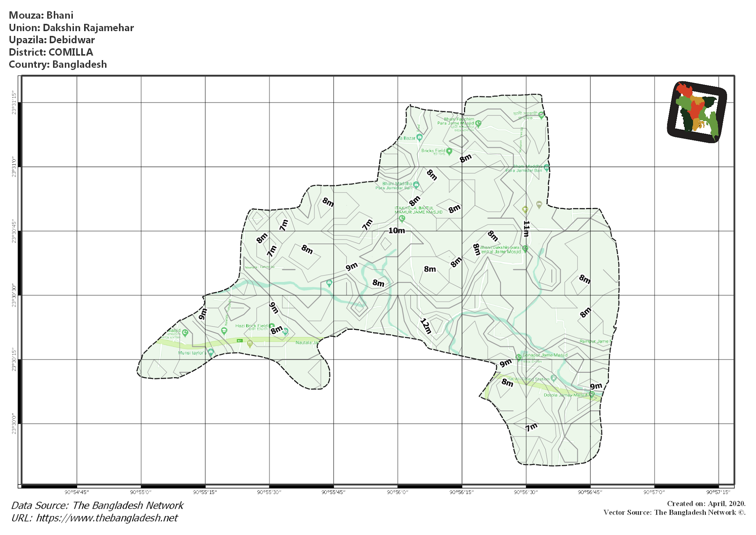Click the Hazi Brick Field pin
Screen dimensions: 756x535
tap(271, 326)
